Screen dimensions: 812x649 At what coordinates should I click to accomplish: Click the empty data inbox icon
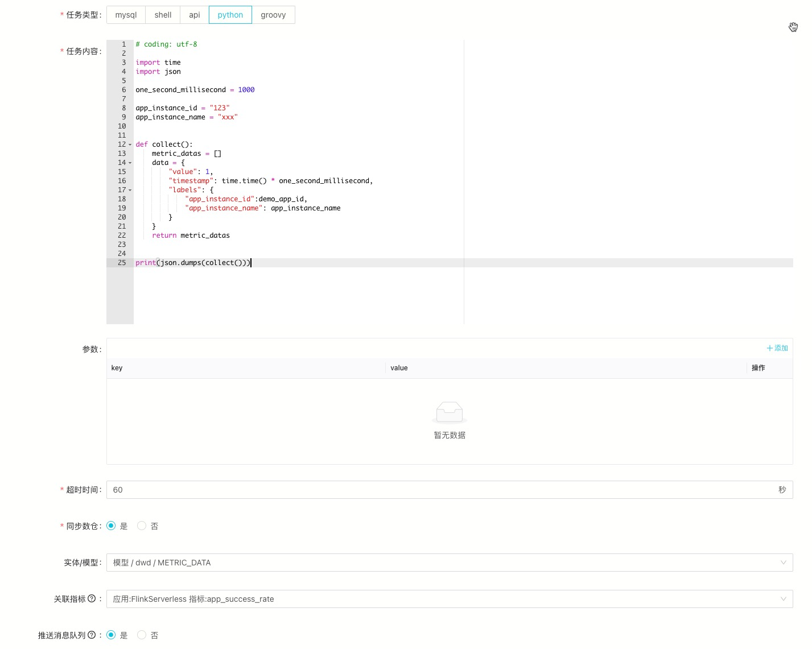tap(450, 412)
